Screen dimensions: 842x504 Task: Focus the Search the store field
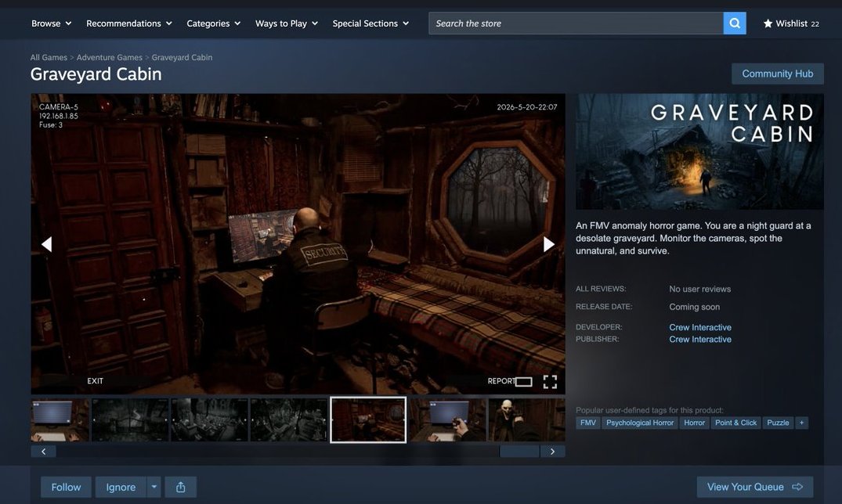tap(576, 23)
